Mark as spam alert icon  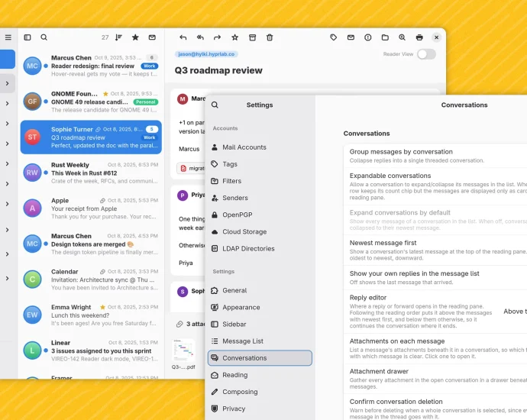pyautogui.click(x=368, y=37)
